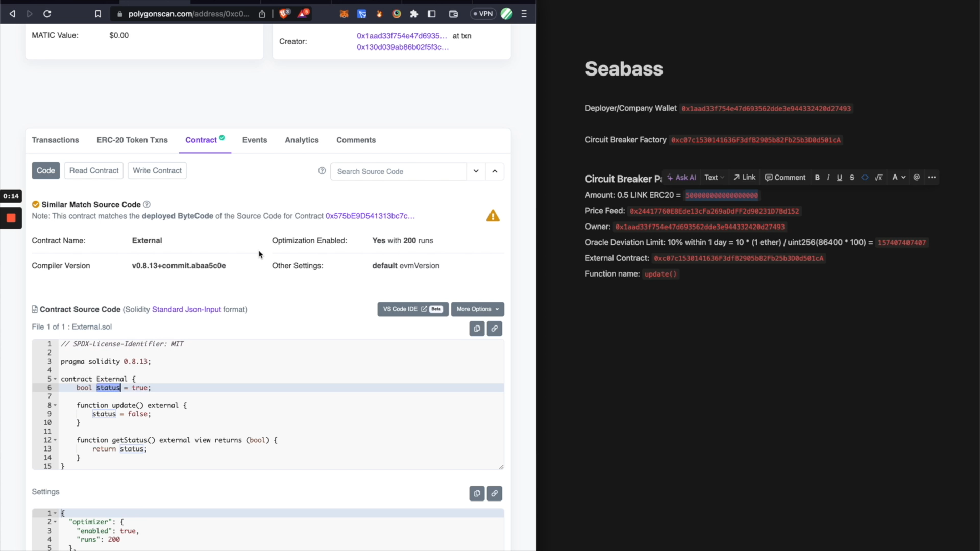Viewport: 980px width, 551px height.
Task: Click the VPN button
Action: pos(482,14)
